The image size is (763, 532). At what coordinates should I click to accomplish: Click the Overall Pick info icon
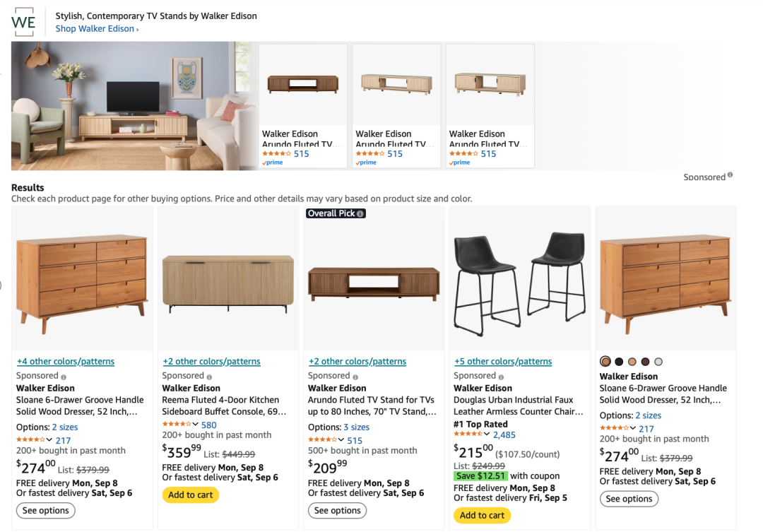pyautogui.click(x=360, y=213)
